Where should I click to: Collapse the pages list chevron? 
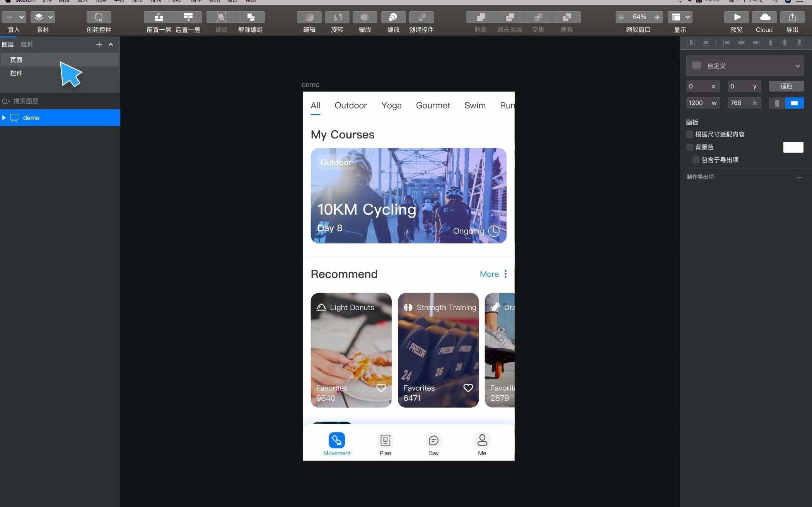[x=111, y=45]
